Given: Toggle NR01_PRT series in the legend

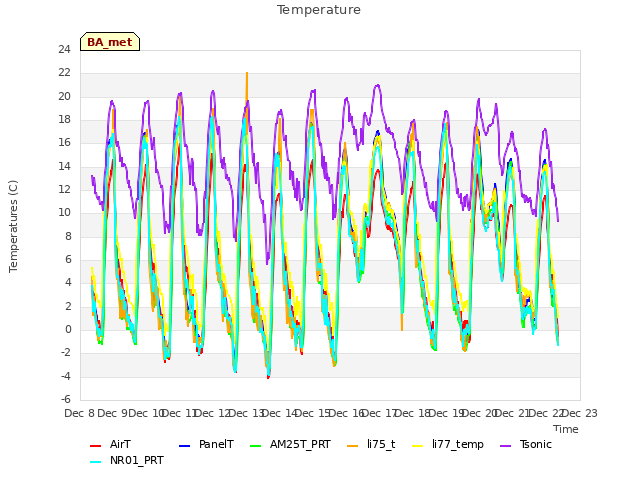Looking at the screenshot, I should pyautogui.click(x=137, y=460).
